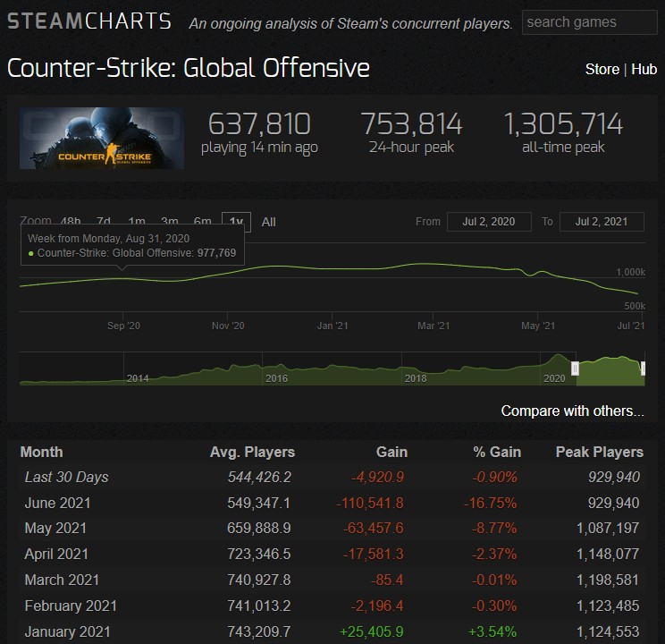Click the Avg. Players column header
665x644 pixels.
[x=252, y=452]
